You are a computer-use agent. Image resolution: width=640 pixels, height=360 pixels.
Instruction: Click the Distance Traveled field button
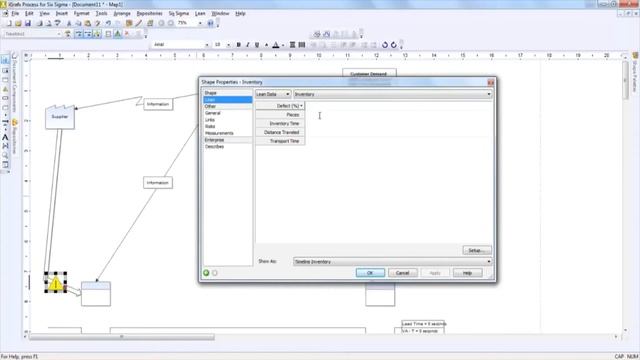[280, 132]
